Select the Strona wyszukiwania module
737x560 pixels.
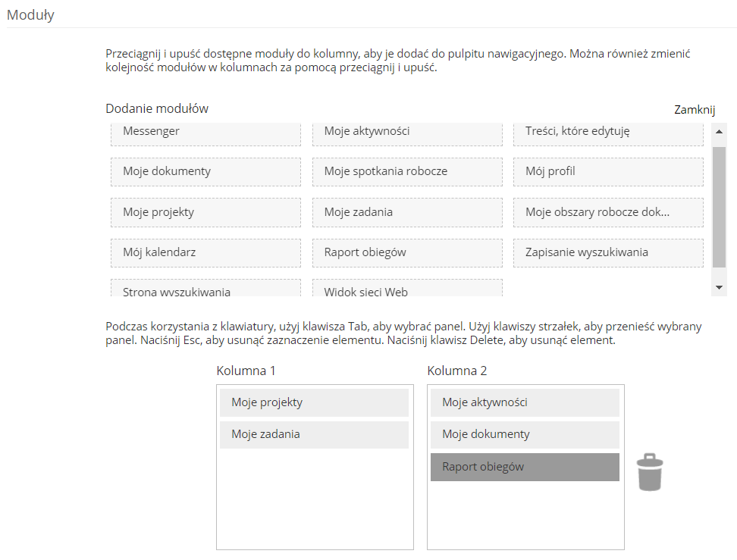(x=205, y=289)
